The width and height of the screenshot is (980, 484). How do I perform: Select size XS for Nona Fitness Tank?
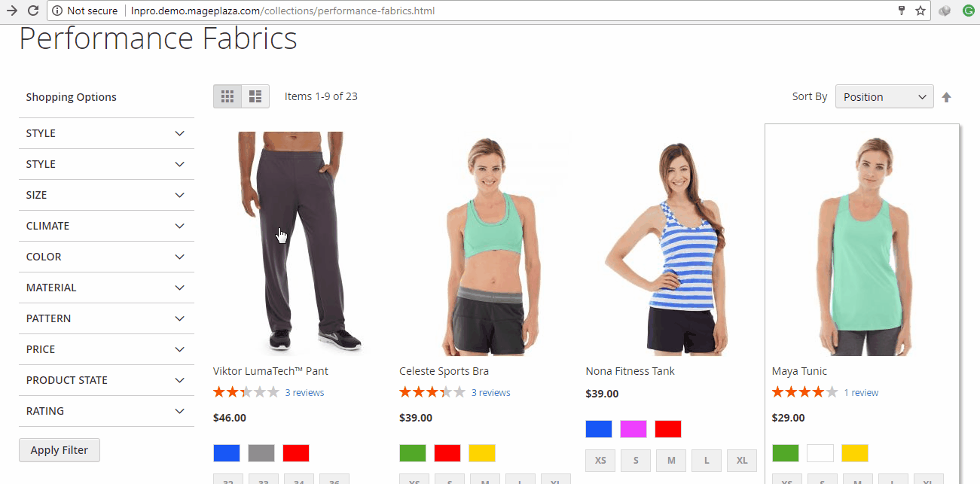[600, 460]
